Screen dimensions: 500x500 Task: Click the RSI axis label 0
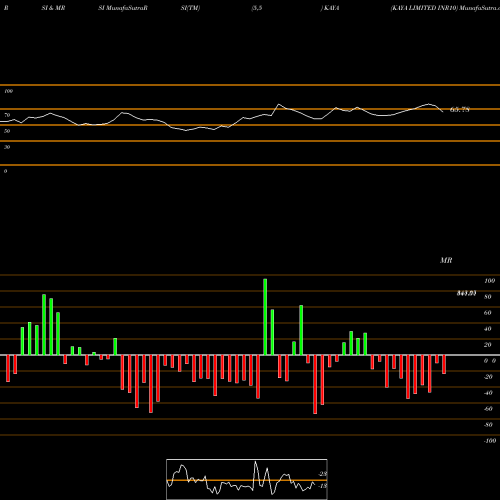point(5,171)
